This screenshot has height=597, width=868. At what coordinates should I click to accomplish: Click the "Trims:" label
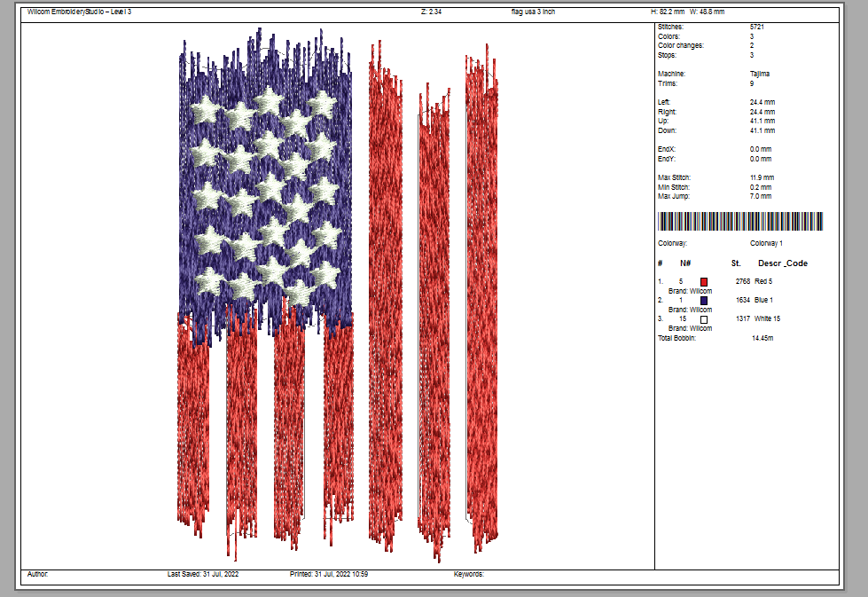[x=668, y=83]
